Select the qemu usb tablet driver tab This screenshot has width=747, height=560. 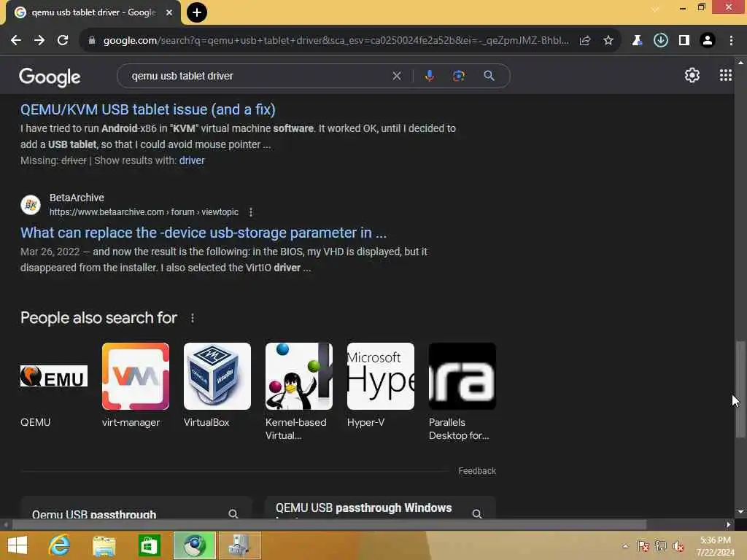pos(93,12)
